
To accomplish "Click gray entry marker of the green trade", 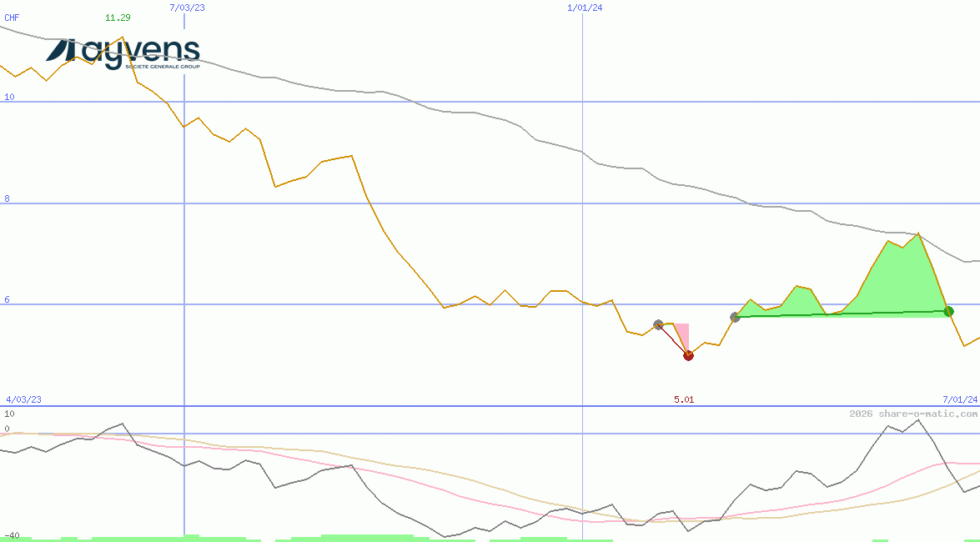I will tap(735, 317).
